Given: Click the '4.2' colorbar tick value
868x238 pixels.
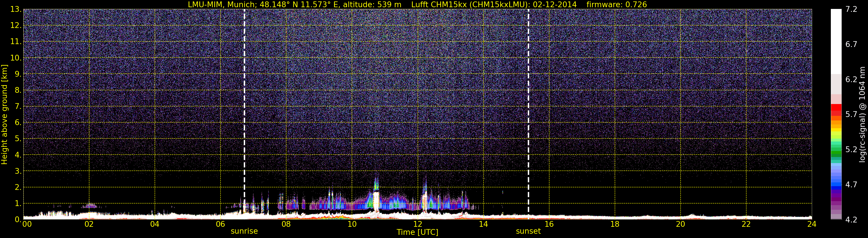Looking at the screenshot, I should [x=851, y=220].
